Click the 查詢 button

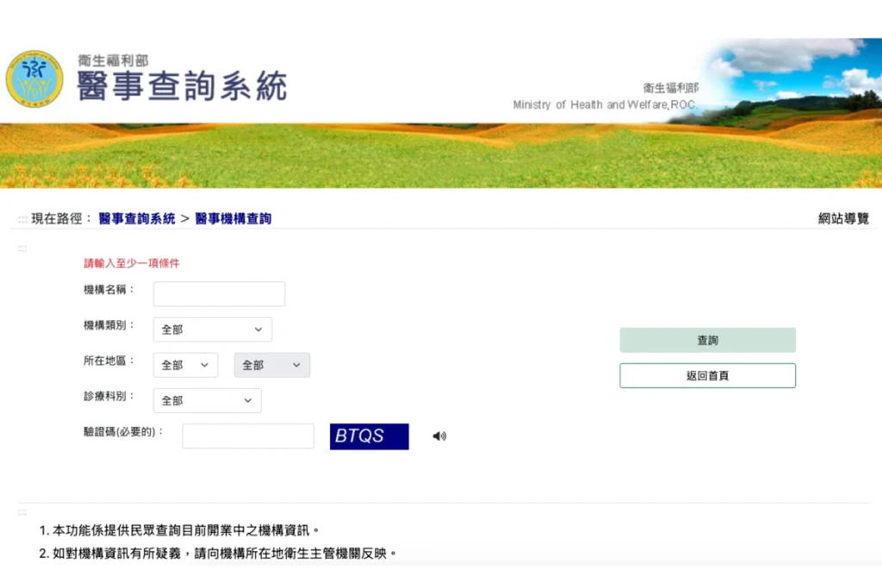[x=708, y=340]
